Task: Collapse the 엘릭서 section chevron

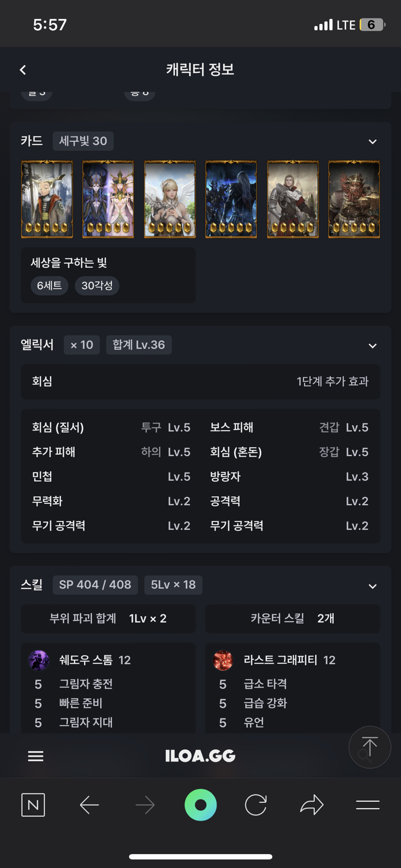Action: click(372, 346)
